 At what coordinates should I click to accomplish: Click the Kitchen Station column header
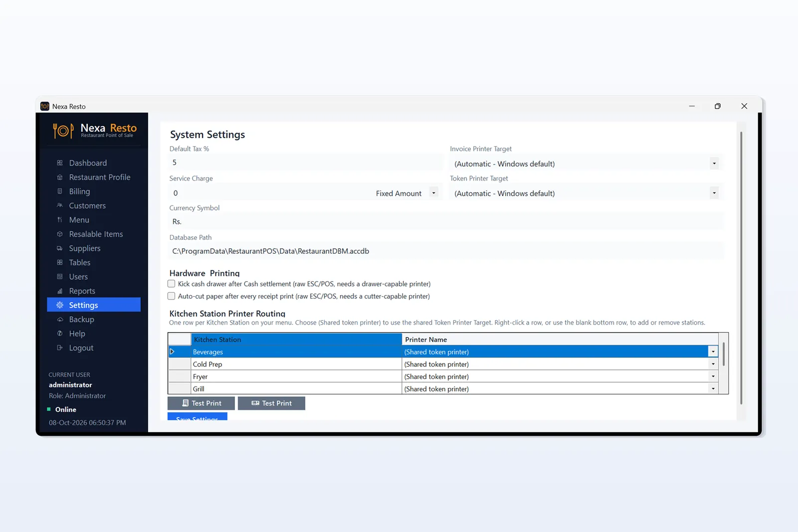pos(296,340)
